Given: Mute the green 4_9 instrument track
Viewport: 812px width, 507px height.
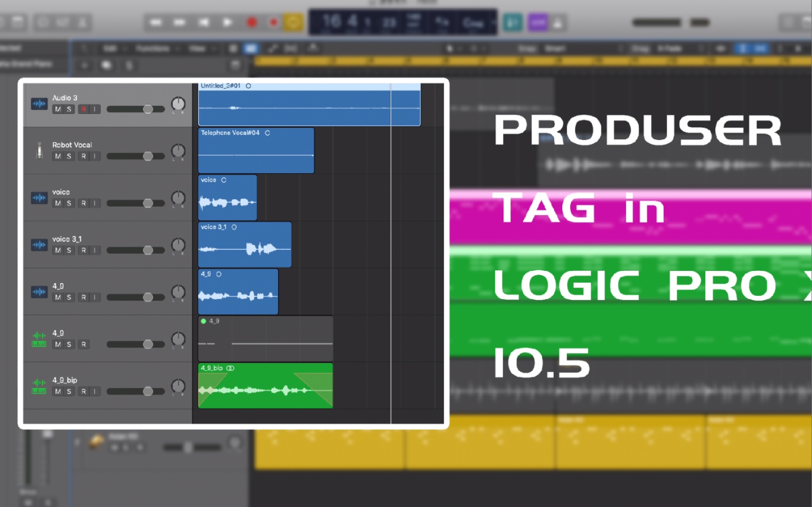Looking at the screenshot, I should 58,344.
